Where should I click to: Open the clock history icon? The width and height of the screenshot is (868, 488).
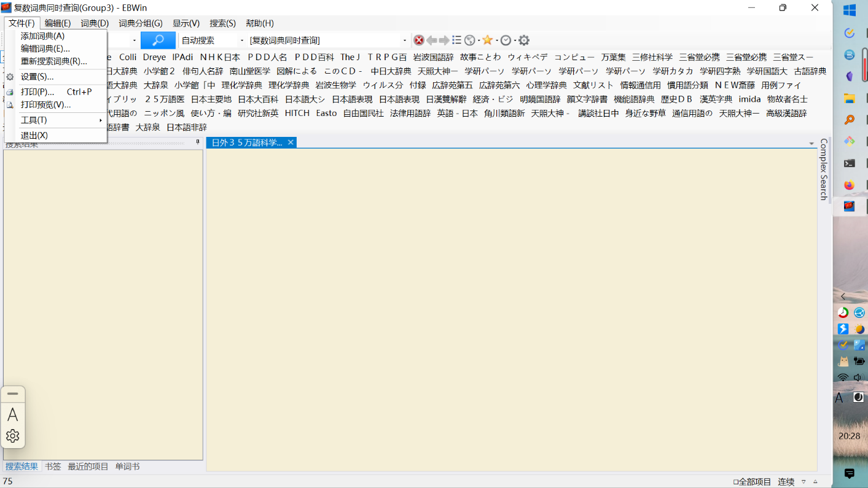[506, 41]
